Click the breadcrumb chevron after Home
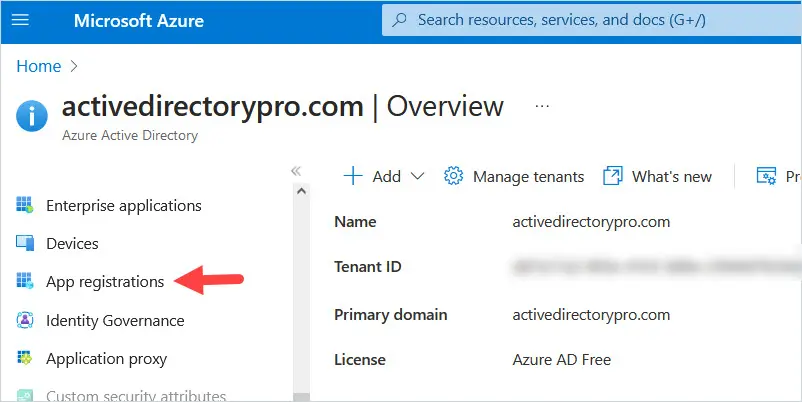Viewport: 802px width, 402px height. 74,66
